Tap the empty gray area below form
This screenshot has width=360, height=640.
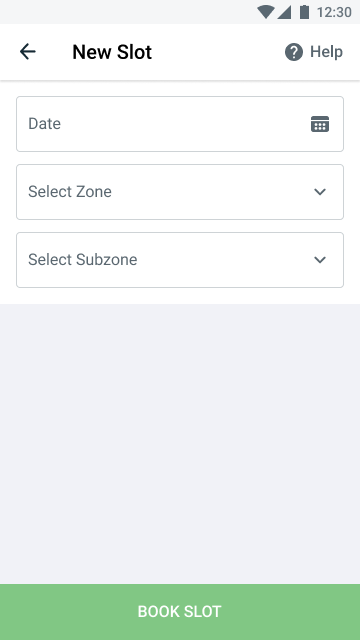(x=180, y=444)
